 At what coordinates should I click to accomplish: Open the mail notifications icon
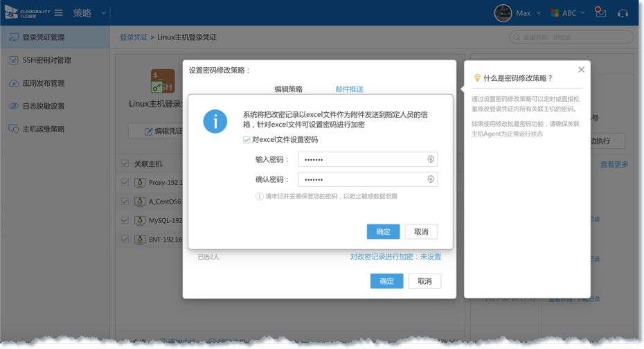(x=600, y=12)
